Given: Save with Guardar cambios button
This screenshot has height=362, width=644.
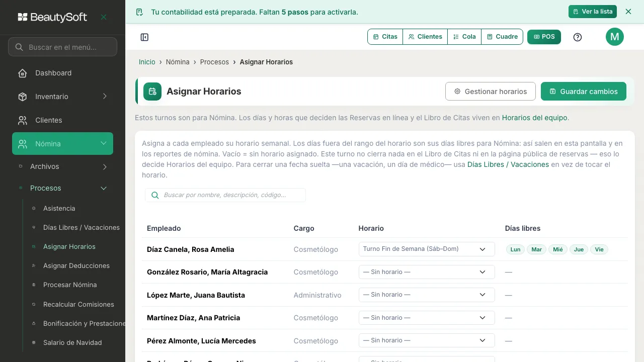Looking at the screenshot, I should [x=584, y=92].
